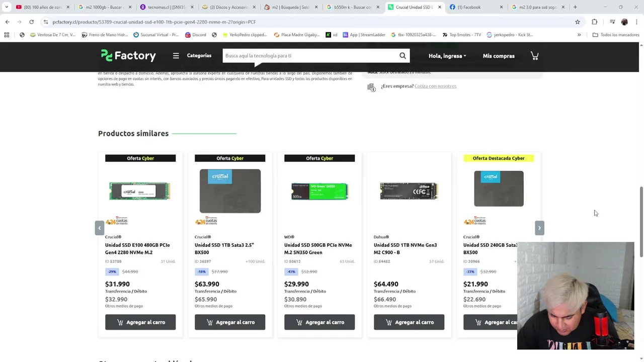Screen dimensions: 644x362
Task: Bookmark this page with star icon
Action: pos(578,22)
